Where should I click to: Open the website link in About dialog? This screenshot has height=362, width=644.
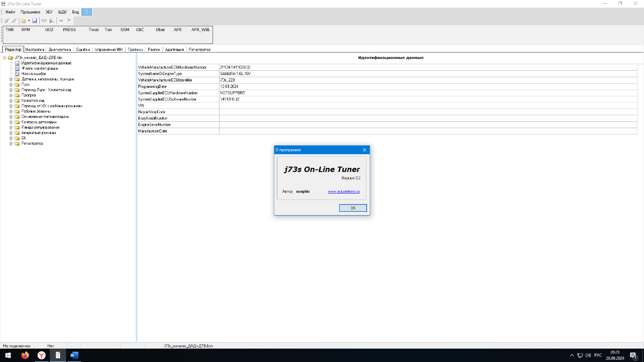point(343,191)
